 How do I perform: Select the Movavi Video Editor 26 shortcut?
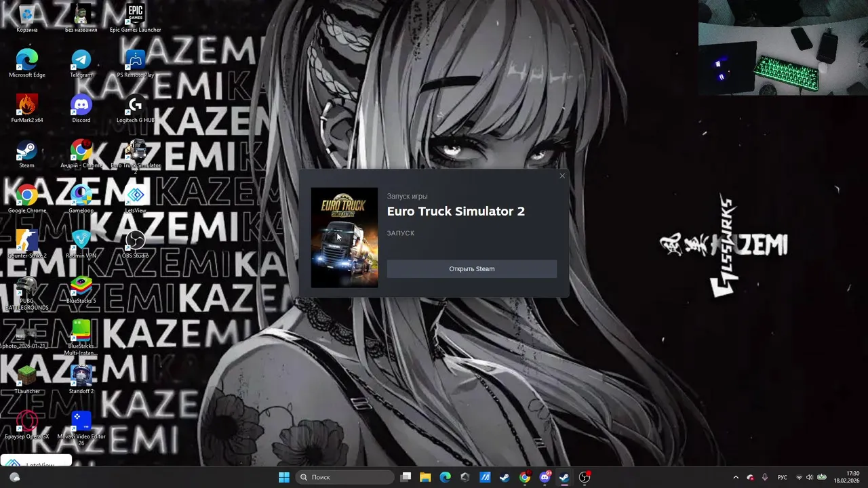coord(81,428)
